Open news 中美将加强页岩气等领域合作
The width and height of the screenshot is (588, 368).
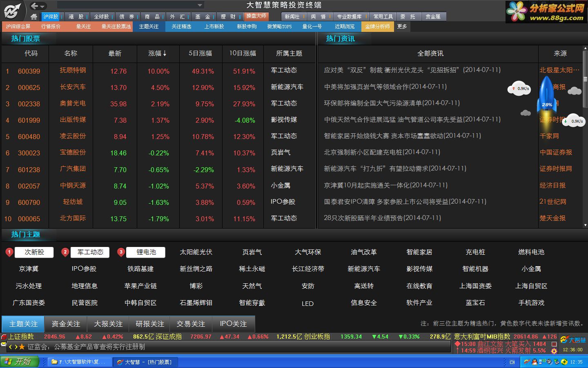pyautogui.click(x=385, y=87)
